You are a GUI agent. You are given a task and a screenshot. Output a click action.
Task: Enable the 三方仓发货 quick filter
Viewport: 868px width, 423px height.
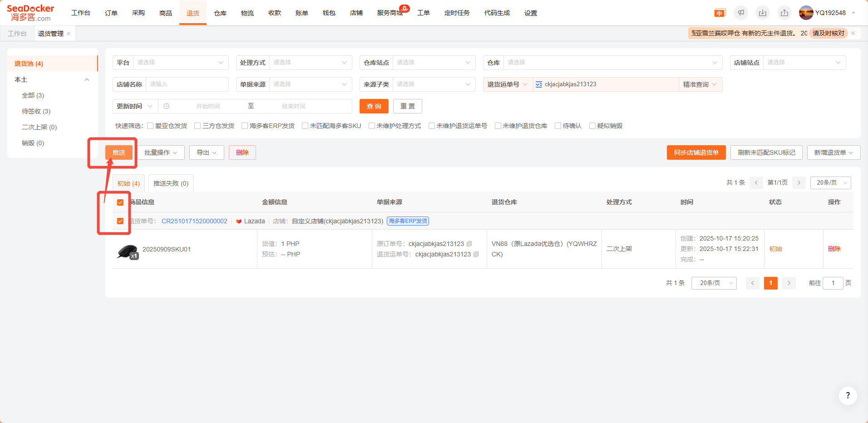coord(197,126)
